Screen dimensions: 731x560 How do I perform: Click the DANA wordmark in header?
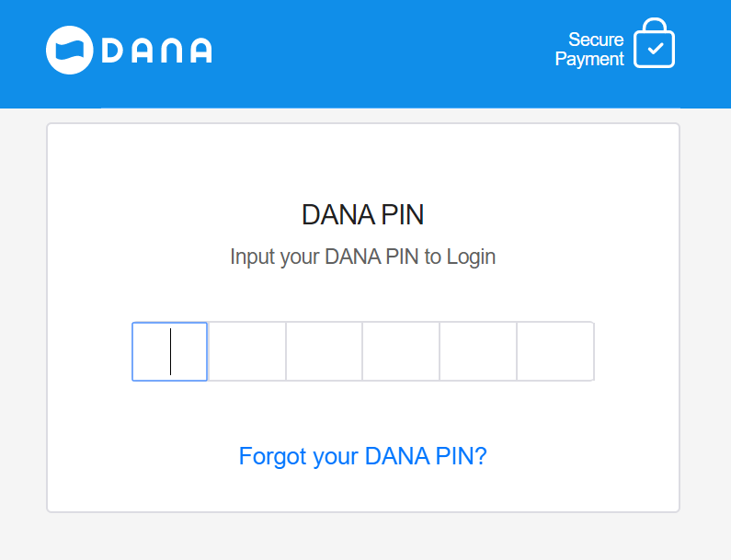(156, 50)
